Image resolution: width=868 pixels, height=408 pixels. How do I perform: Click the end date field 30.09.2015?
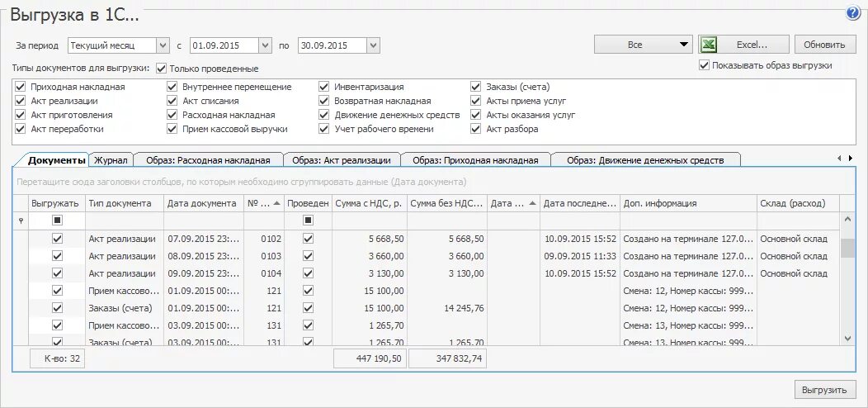point(333,45)
